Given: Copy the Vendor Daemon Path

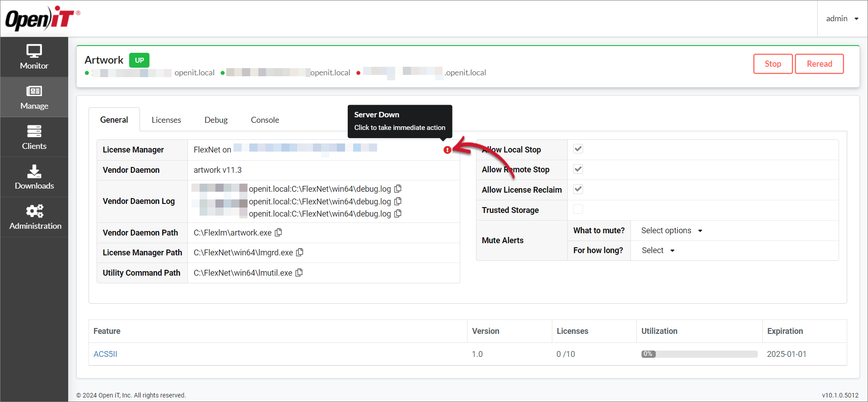Looking at the screenshot, I should click(279, 232).
